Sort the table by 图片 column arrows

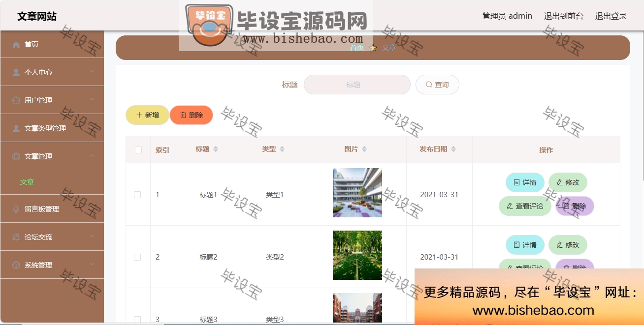(364, 149)
